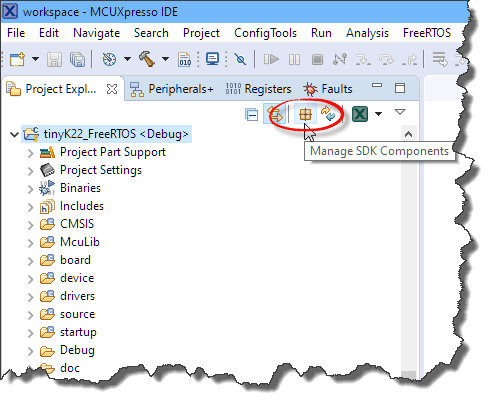Select the Project Settings tree item
The image size is (498, 406).
click(x=91, y=170)
